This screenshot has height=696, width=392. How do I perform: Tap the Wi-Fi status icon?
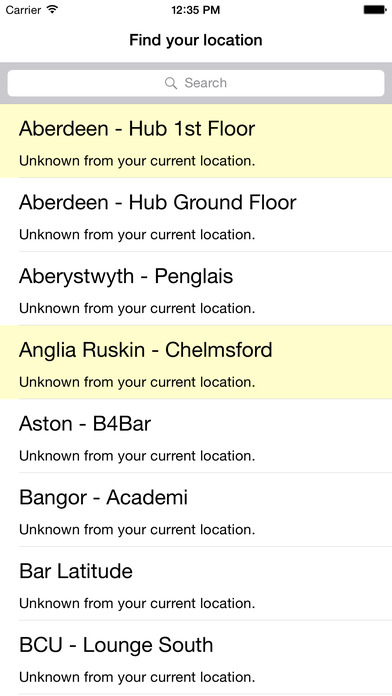tap(52, 10)
